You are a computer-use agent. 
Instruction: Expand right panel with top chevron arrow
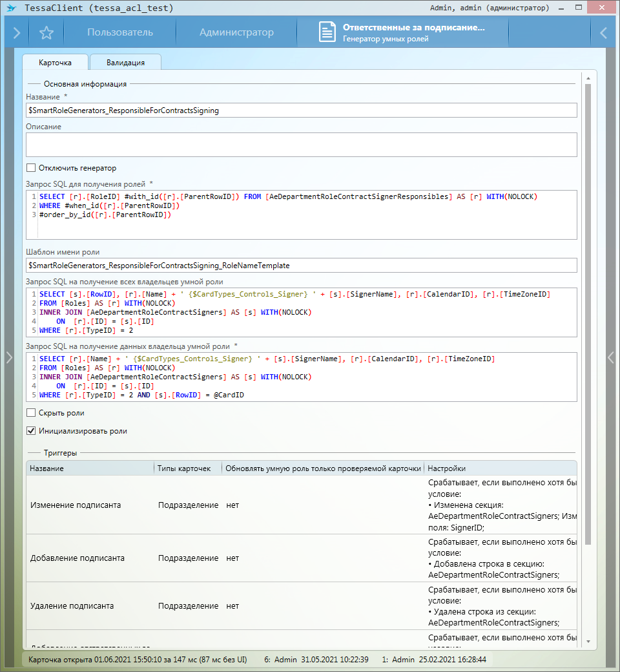[x=603, y=33]
